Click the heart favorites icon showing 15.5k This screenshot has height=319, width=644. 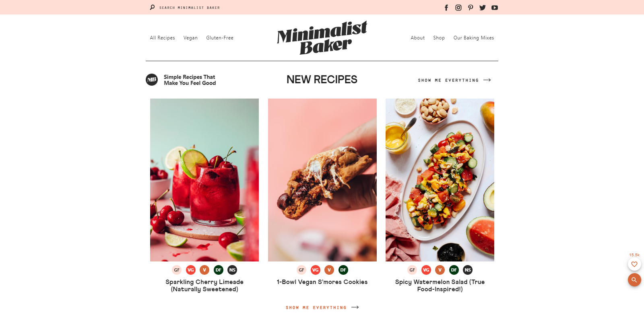(634, 264)
